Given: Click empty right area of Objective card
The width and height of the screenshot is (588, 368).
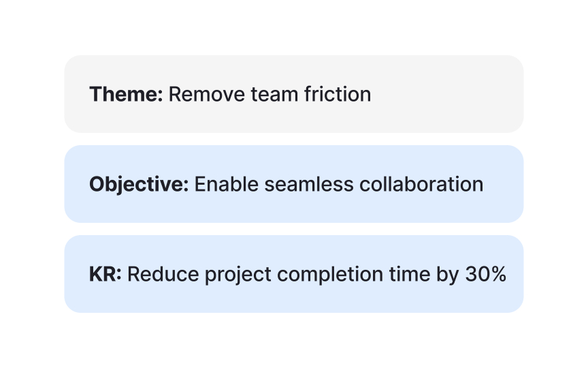Looking at the screenshot, I should (505, 184).
